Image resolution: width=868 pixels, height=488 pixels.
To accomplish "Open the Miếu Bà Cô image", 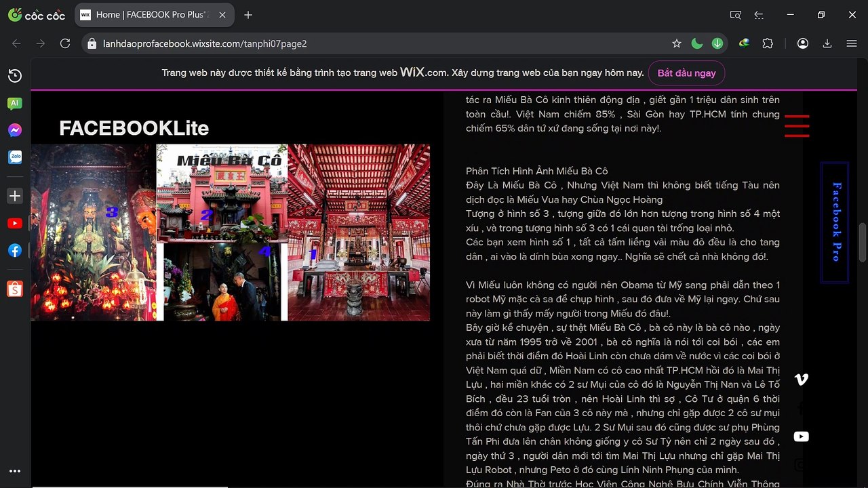I will (x=222, y=192).
